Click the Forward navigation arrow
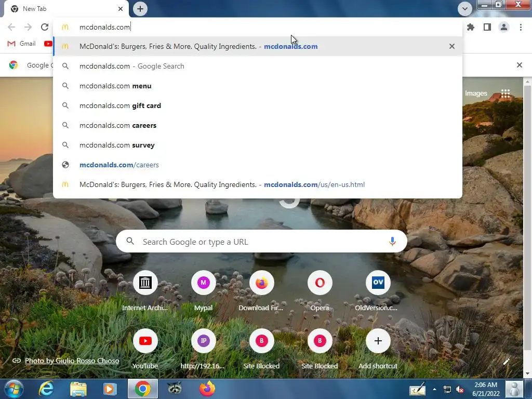The height and width of the screenshot is (399, 532). (28, 27)
